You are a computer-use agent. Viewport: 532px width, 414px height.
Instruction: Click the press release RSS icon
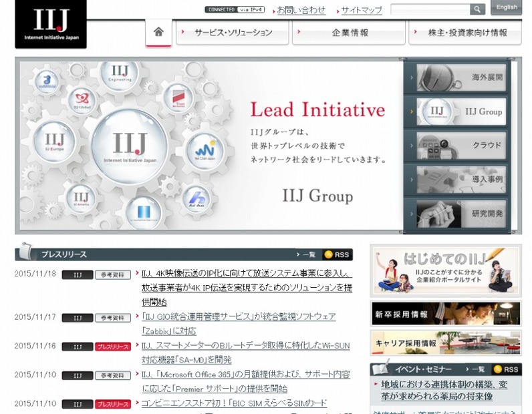point(337,254)
